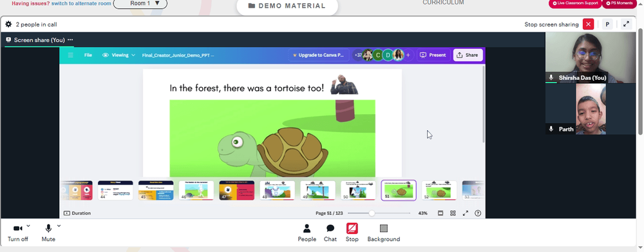Click the Curriculum tab
The height and width of the screenshot is (252, 644).
tap(443, 3)
